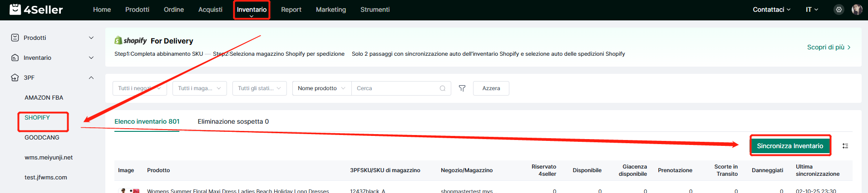Open the Strumenti menu
Screen dimensions: 868x193
tap(375, 10)
